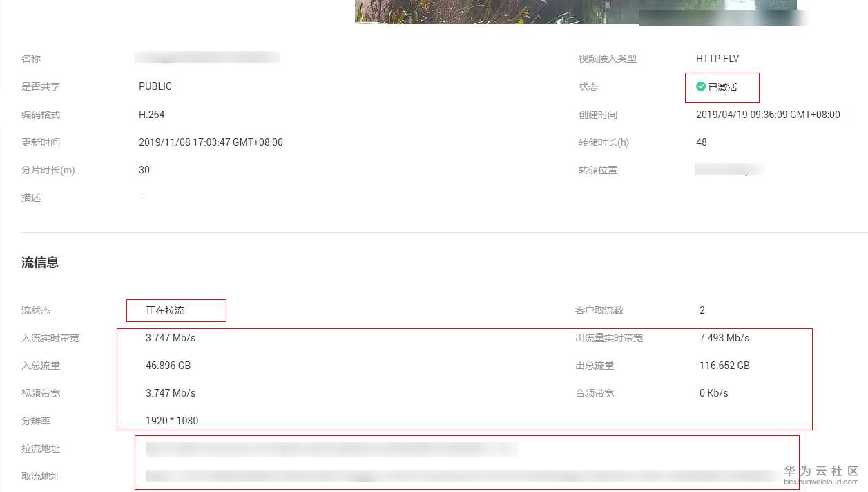The height and width of the screenshot is (492, 868).
Task: Click the 转储时长 value 48
Action: pyautogui.click(x=702, y=142)
